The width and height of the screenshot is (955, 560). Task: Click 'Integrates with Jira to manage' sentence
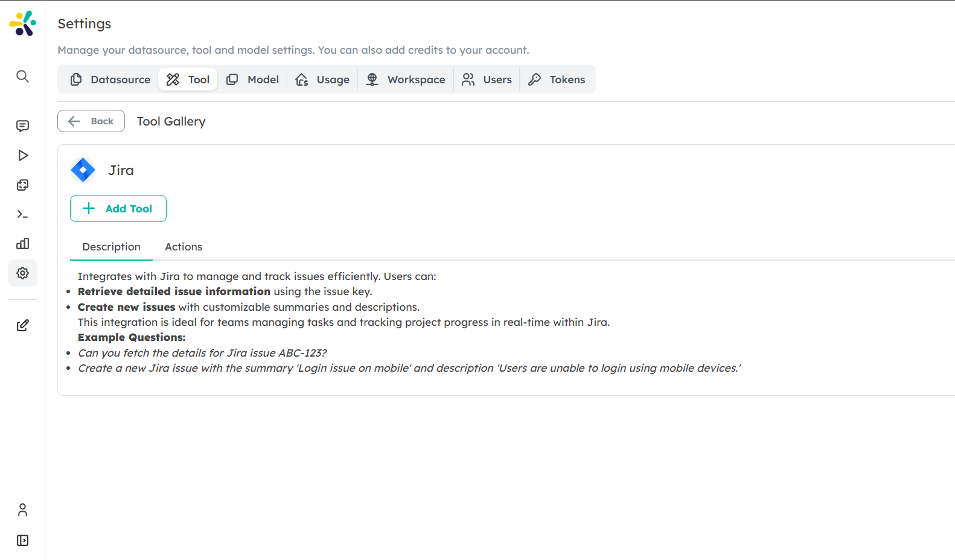coord(257,276)
